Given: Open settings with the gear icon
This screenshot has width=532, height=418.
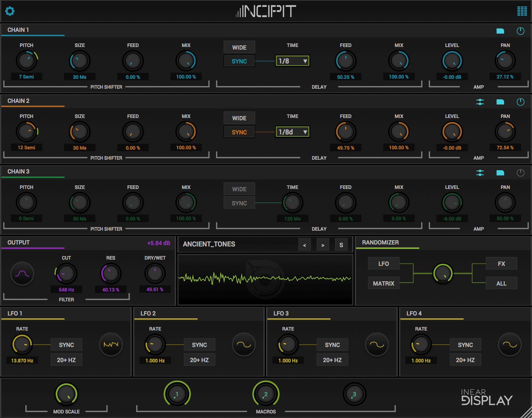Looking at the screenshot, I should (x=10, y=11).
